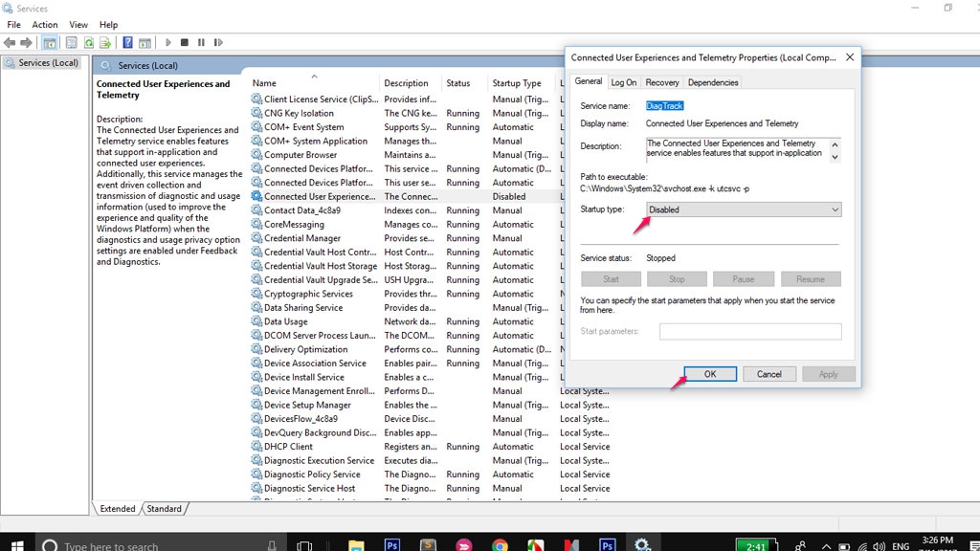980x551 pixels.
Task: Open the Action menu
Action: pos(45,25)
